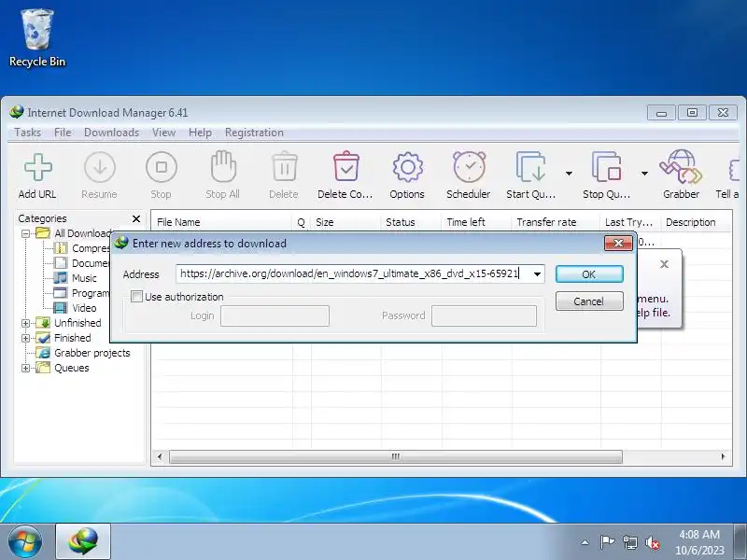Screen dimensions: 747x560
Task: Open the Help menu
Action: 200,133
